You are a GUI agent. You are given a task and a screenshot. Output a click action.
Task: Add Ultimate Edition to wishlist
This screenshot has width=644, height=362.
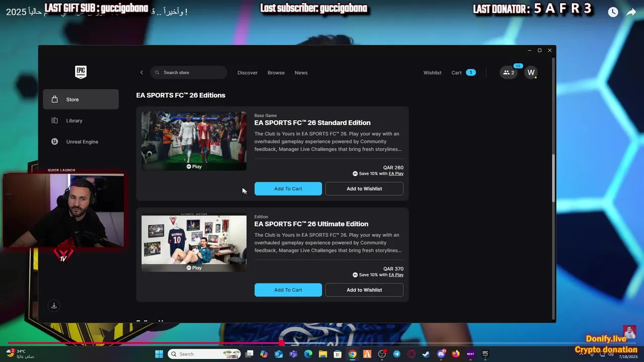[x=364, y=290]
